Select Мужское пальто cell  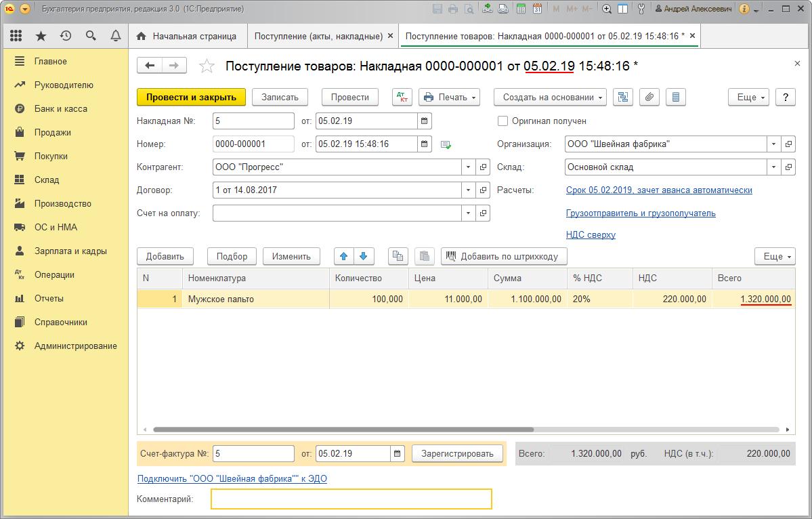pyautogui.click(x=256, y=299)
